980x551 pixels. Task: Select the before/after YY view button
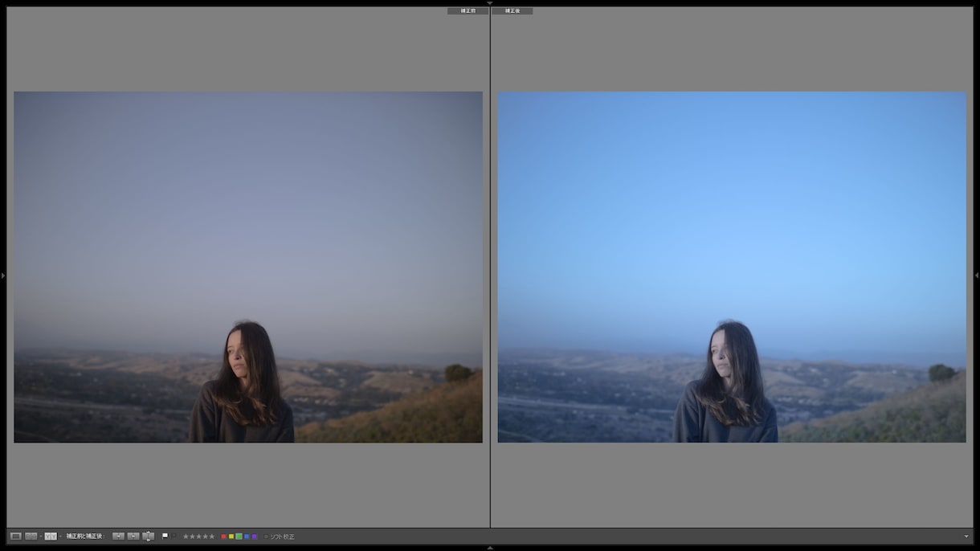51,536
